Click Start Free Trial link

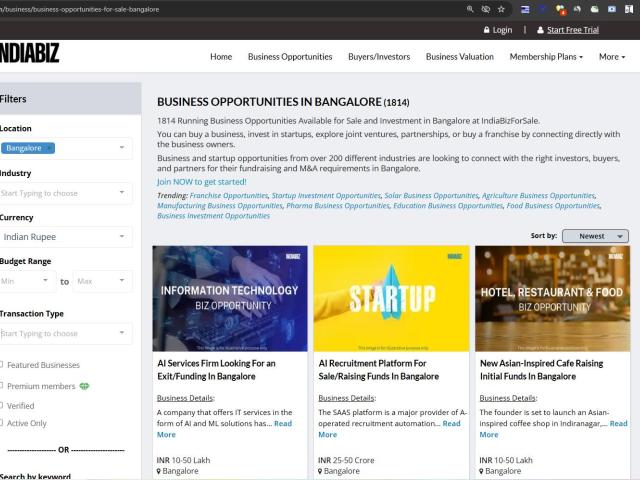point(573,30)
